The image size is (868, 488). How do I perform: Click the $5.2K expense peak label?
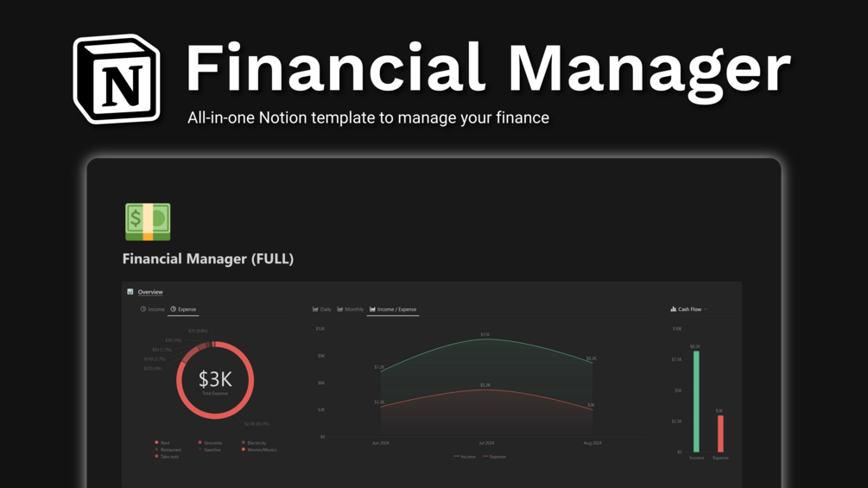click(485, 384)
